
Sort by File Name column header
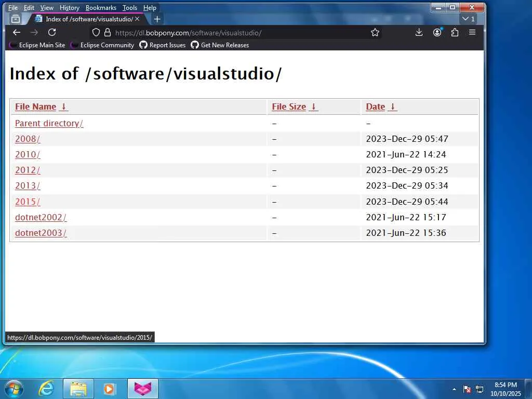[x=36, y=107]
